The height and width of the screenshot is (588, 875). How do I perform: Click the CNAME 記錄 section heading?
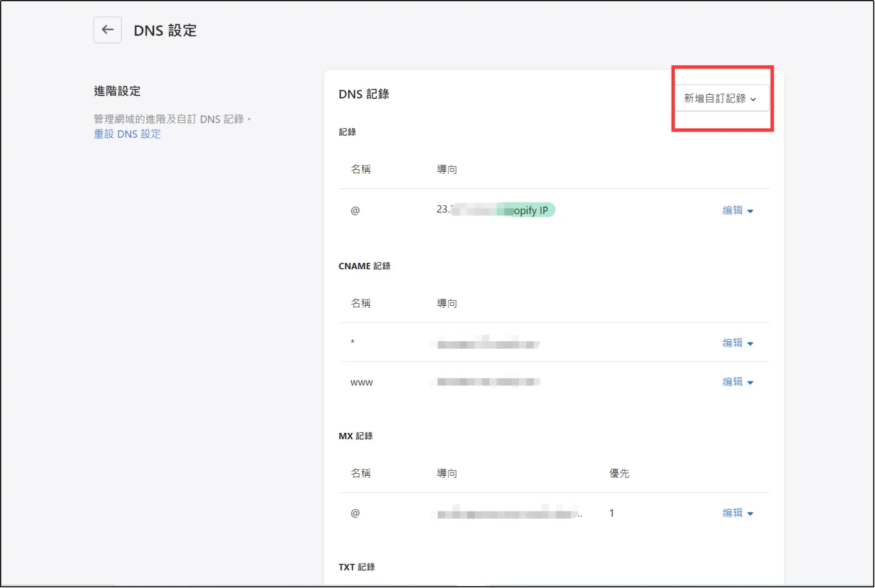[x=364, y=266]
